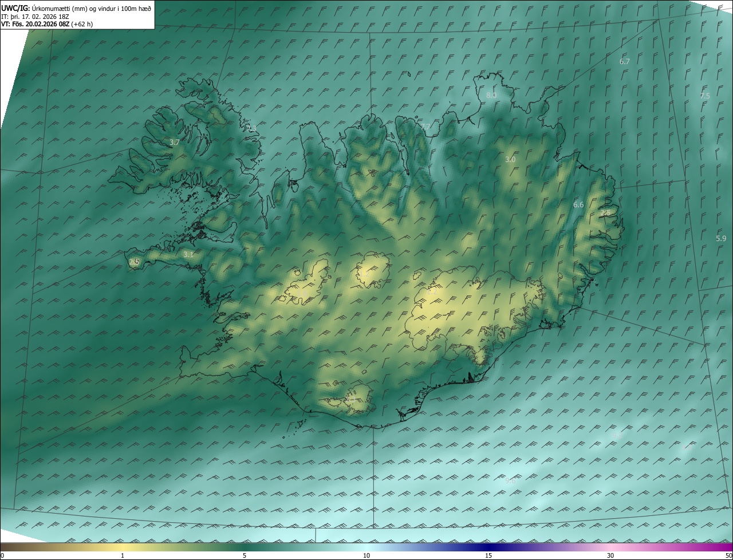Image resolution: width=733 pixels, height=560 pixels.
Task: Click the map value 1.6
Action: click(x=303, y=294)
